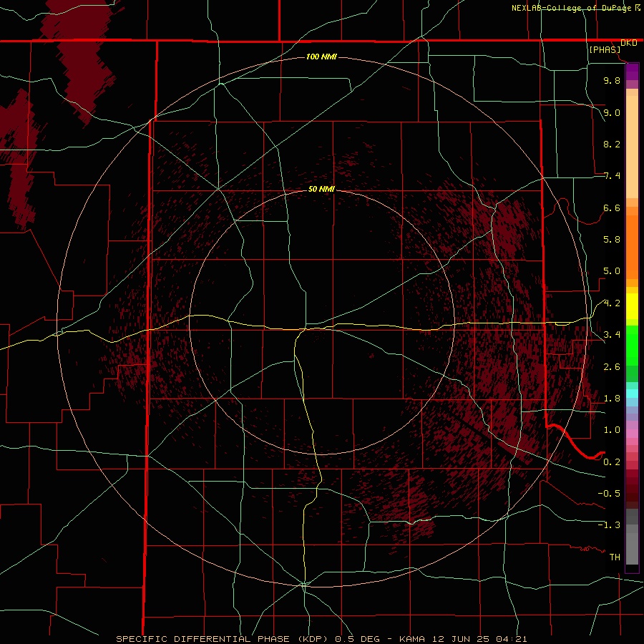The width and height of the screenshot is (644, 644).
Task: Click the 6.6 value on the color scale
Action: pyautogui.click(x=612, y=208)
